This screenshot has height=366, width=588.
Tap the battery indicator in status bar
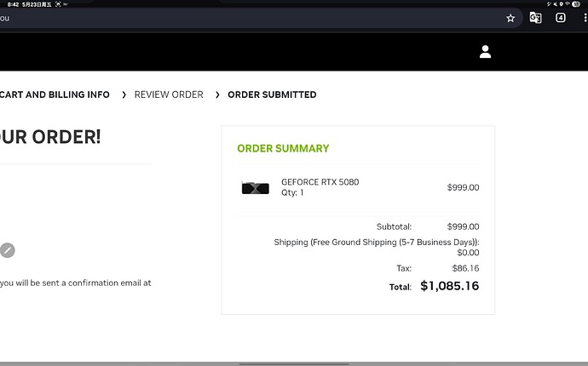pyautogui.click(x=576, y=4)
